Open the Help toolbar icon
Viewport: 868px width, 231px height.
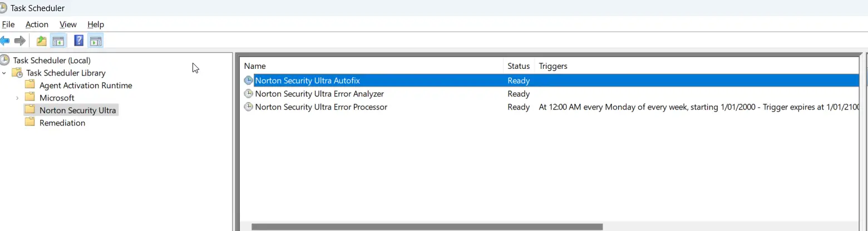click(79, 41)
